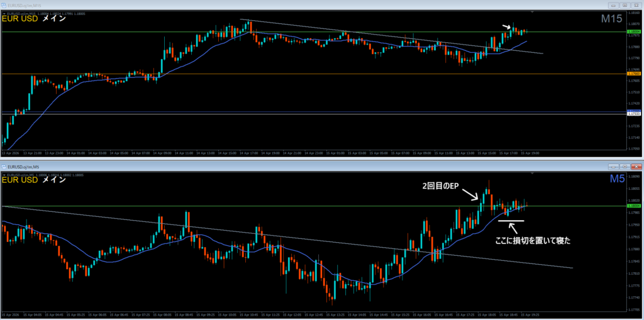Screen dimensions: 644x320
Task: Maximize the M5 chart window
Action: click(x=625, y=167)
